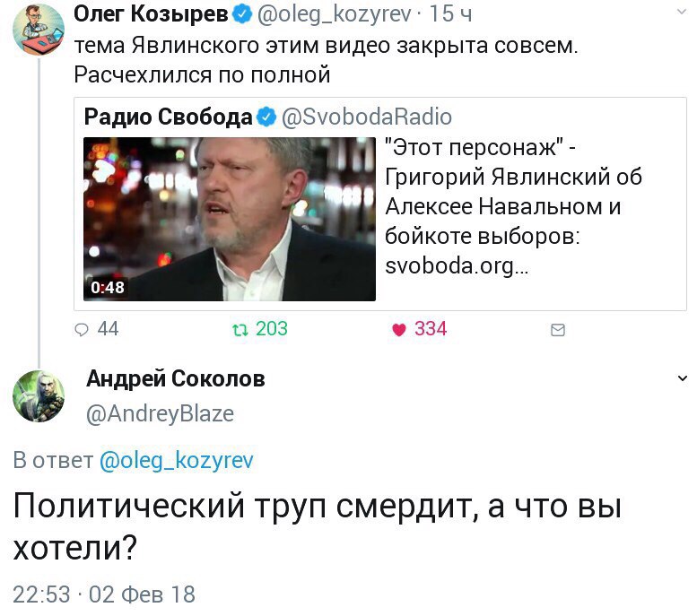Open the Радио Свобода account name

pos(168,117)
